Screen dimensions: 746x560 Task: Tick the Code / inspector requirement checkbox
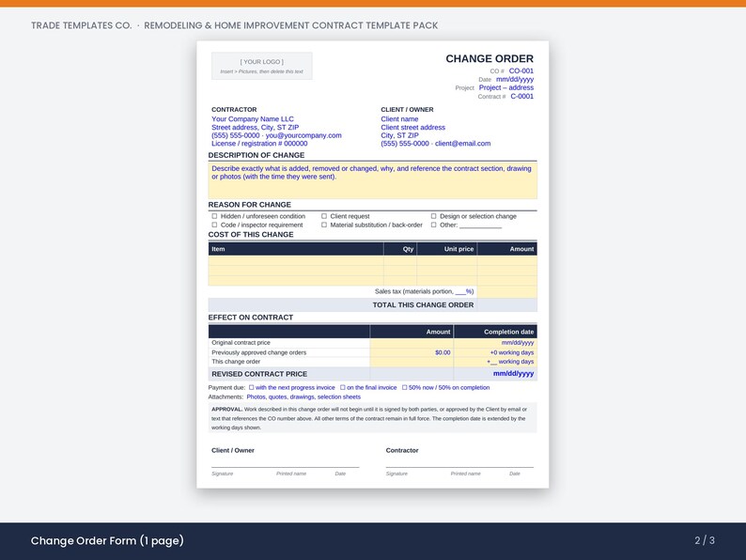point(214,225)
